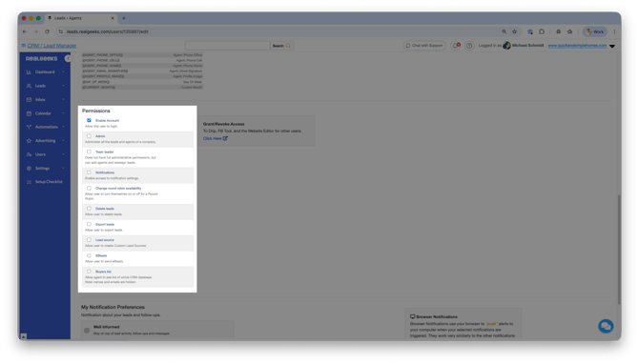Expand the Inbox submenu arrow

click(x=63, y=100)
